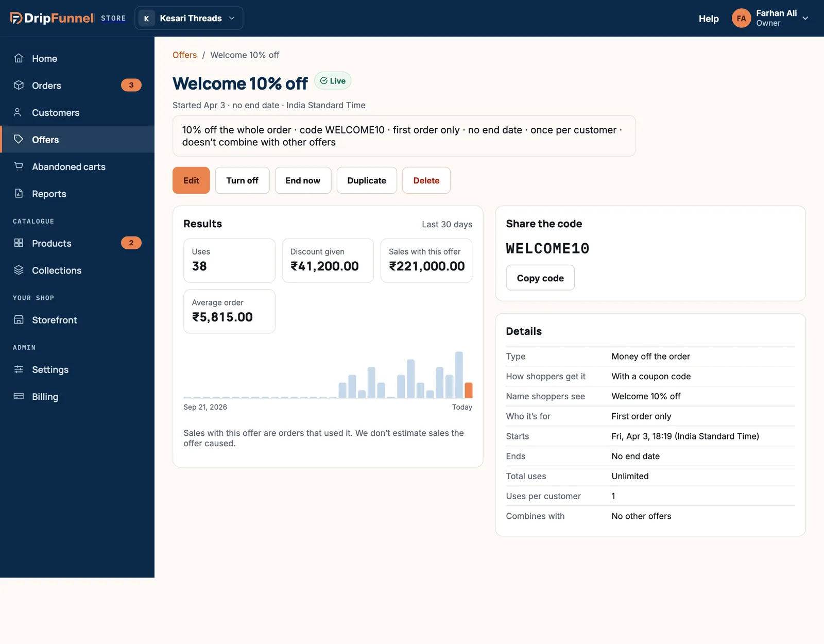Click the Orders badge showing 3

[131, 85]
